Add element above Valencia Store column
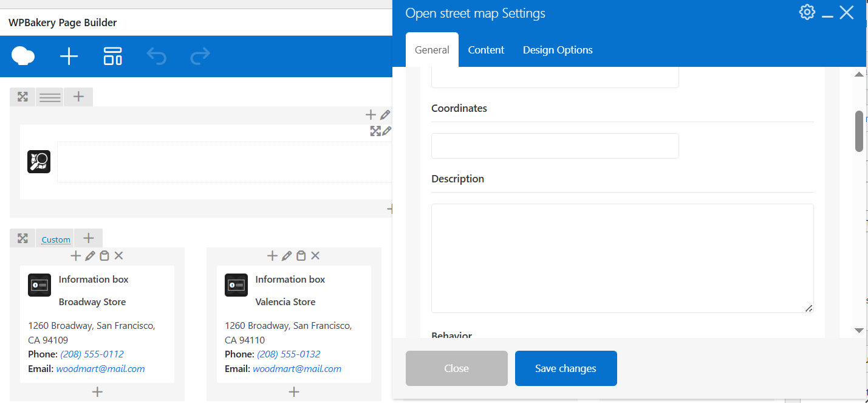 (x=273, y=256)
